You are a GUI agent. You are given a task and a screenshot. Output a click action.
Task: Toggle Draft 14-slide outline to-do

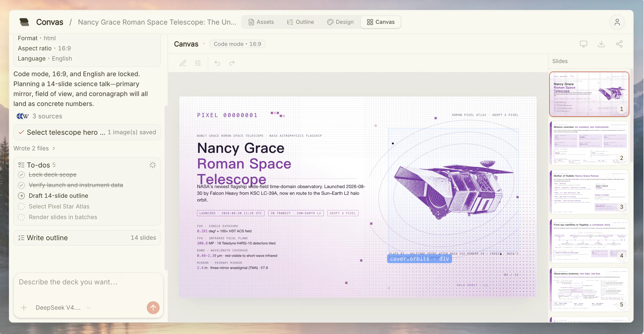tap(21, 196)
